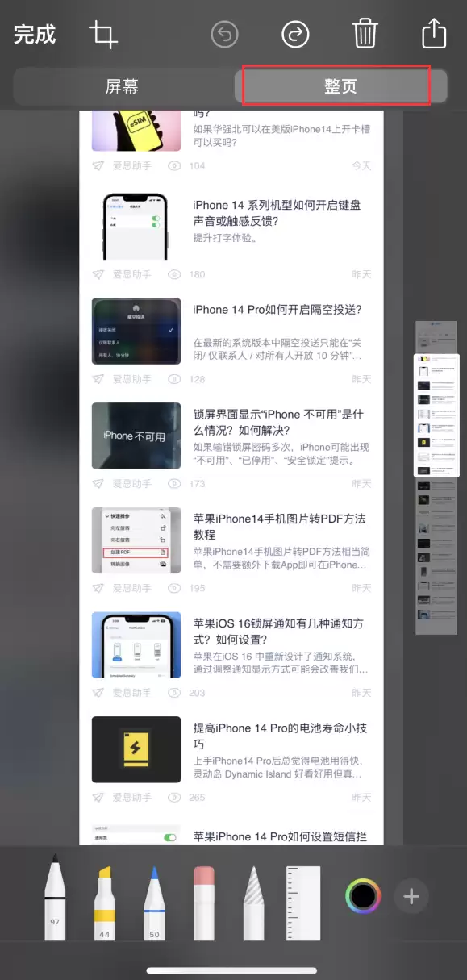The width and height of the screenshot is (467, 980).
Task: Open article about iOS 16 lock screen notifications
Action: tap(278, 632)
